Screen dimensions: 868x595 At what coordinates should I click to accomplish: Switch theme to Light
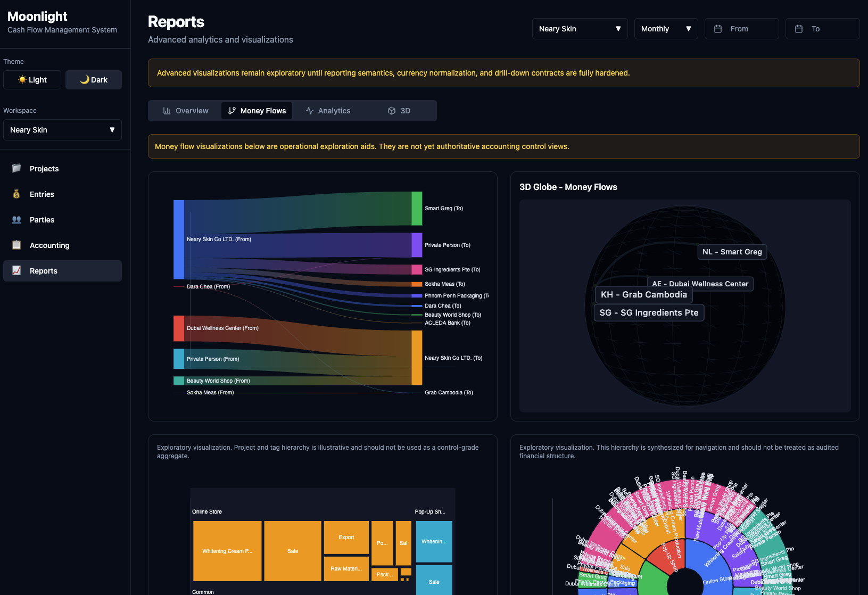tap(32, 80)
